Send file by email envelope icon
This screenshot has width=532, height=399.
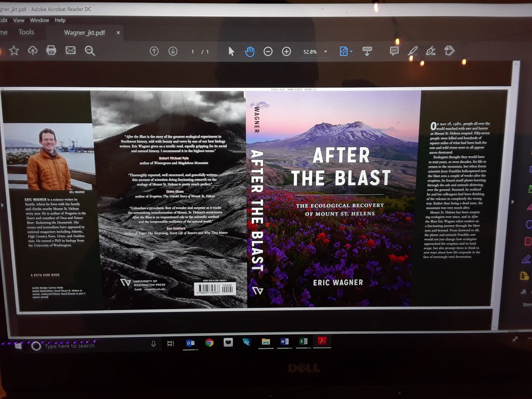click(70, 51)
